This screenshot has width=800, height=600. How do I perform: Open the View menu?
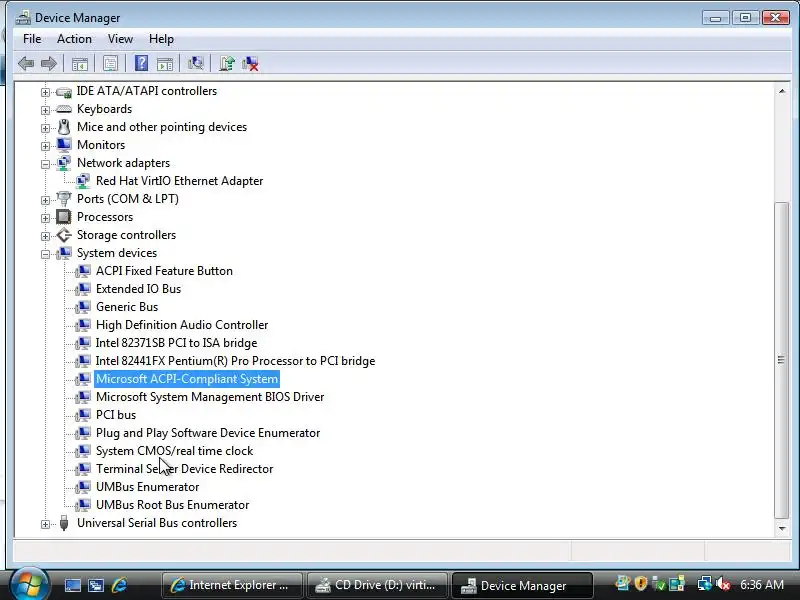[x=120, y=39]
